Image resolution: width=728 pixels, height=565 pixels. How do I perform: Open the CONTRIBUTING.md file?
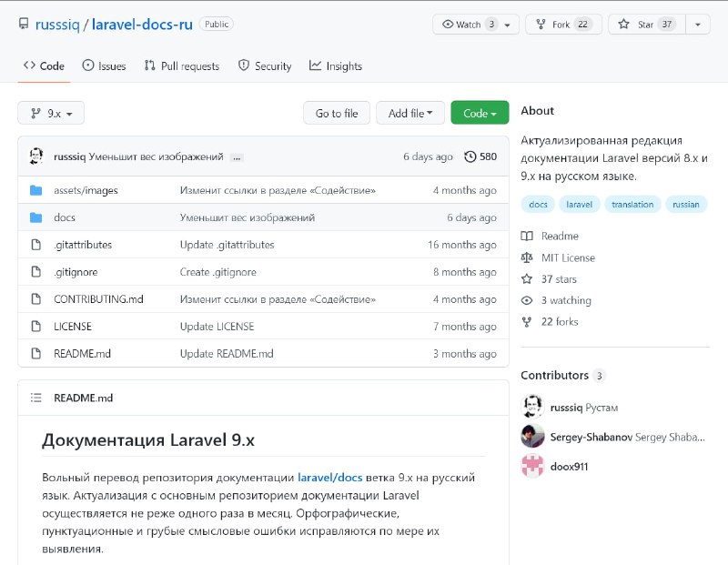(x=98, y=299)
